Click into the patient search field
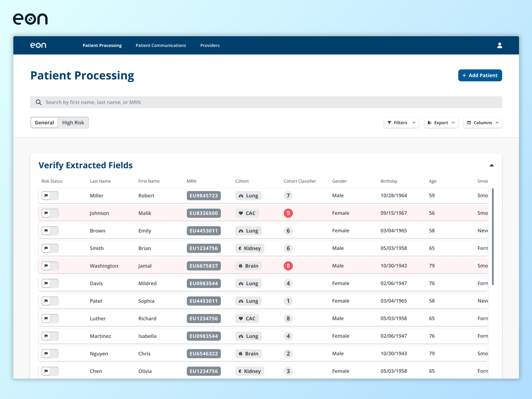Image resolution: width=532 pixels, height=399 pixels. (265, 102)
